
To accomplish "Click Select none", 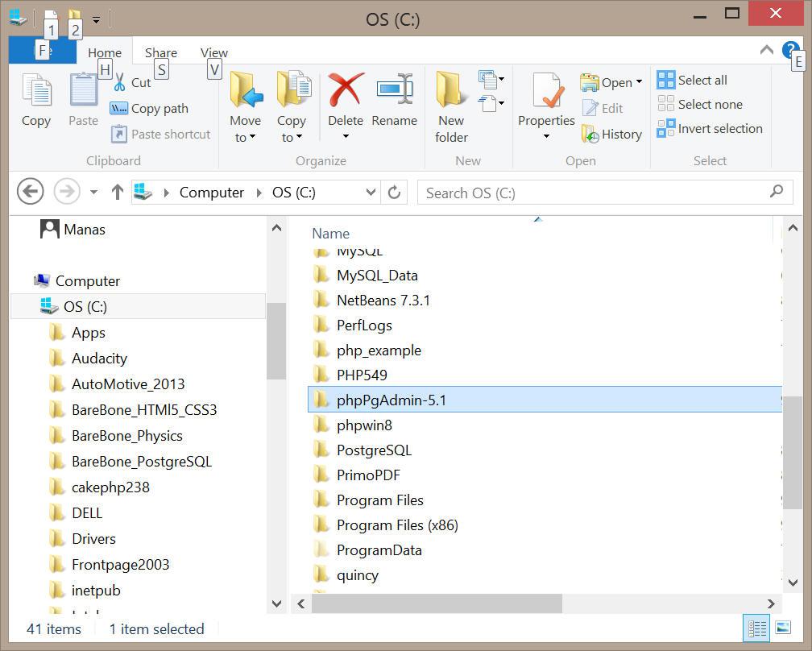I will [699, 104].
